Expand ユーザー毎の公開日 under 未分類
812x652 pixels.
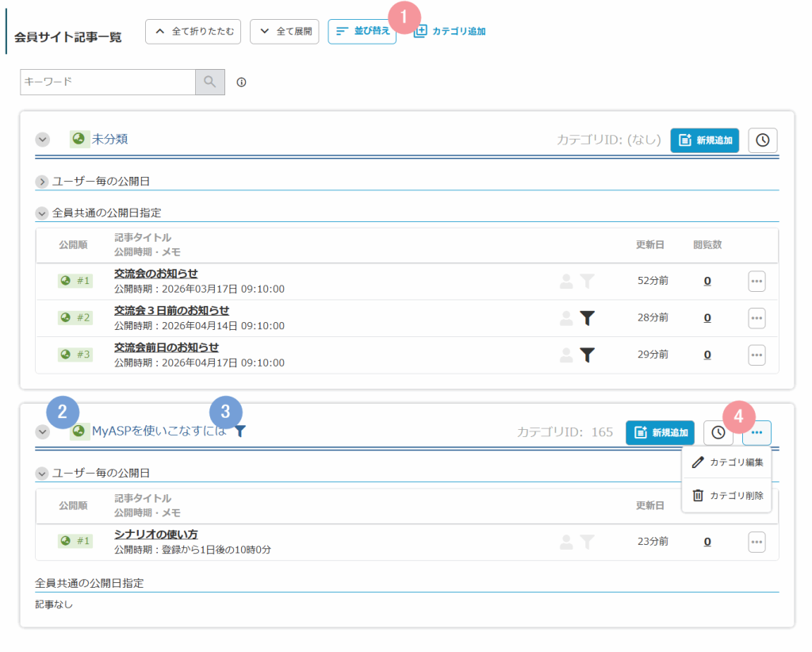pyautogui.click(x=42, y=182)
